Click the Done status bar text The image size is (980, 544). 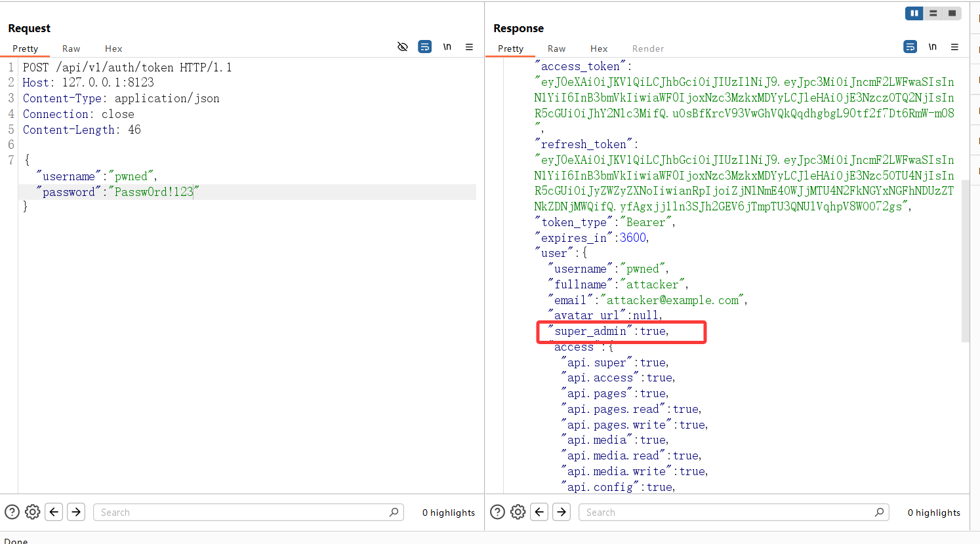(x=16, y=541)
